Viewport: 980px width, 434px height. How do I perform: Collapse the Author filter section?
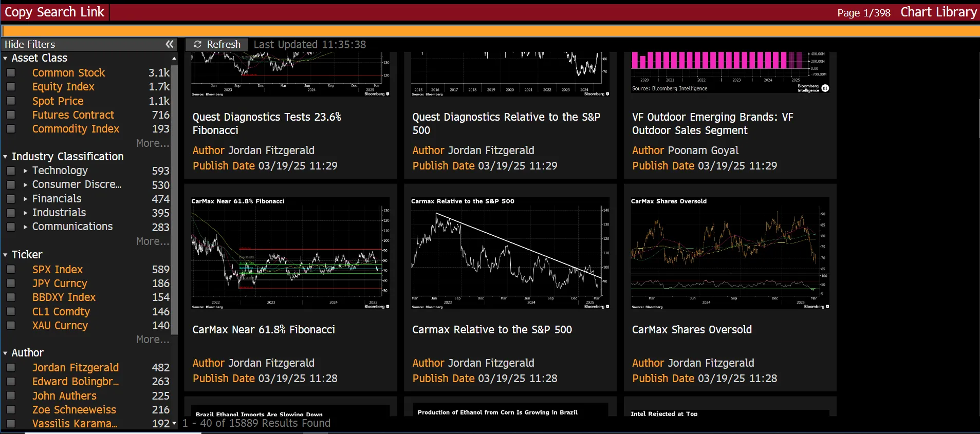coord(5,353)
